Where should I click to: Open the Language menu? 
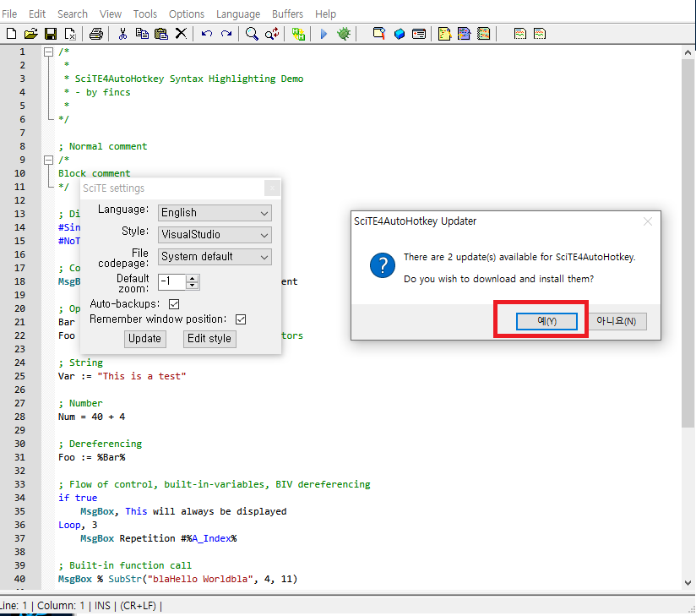pyautogui.click(x=238, y=14)
